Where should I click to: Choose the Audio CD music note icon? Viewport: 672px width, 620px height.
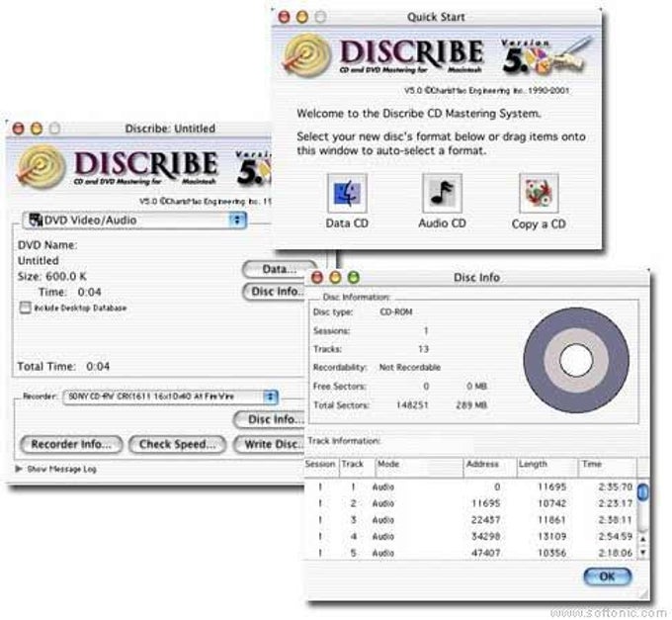pyautogui.click(x=443, y=194)
